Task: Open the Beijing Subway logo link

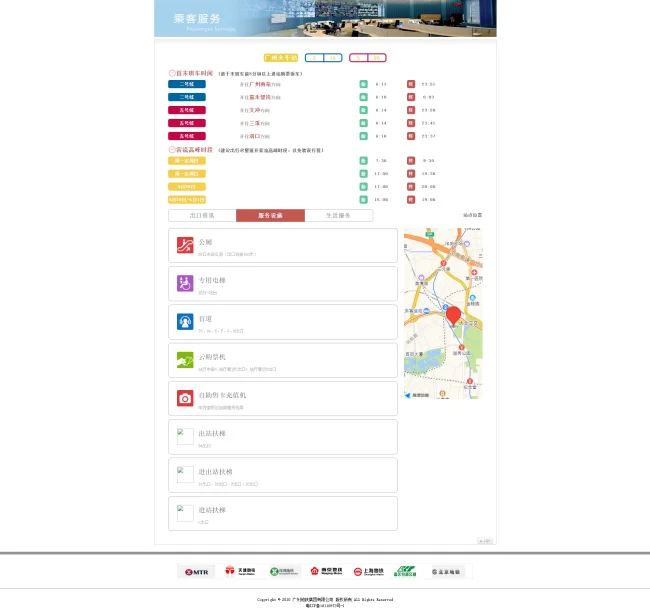Action: click(447, 572)
